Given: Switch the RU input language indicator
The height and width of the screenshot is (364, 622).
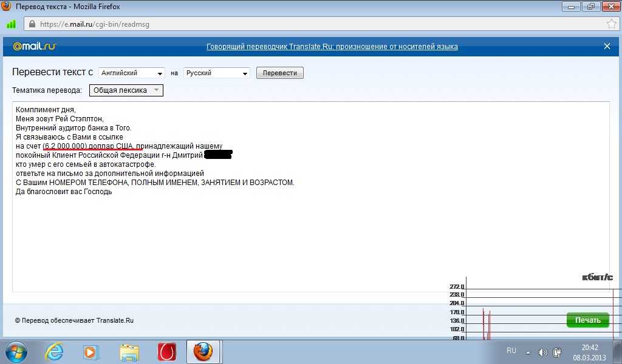Looking at the screenshot, I should pos(511,351).
